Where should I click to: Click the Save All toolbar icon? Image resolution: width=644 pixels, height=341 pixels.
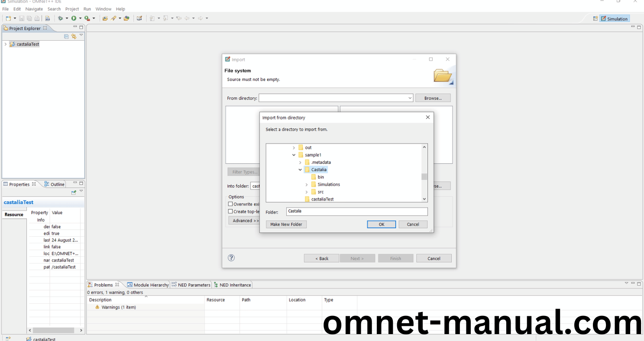point(29,18)
